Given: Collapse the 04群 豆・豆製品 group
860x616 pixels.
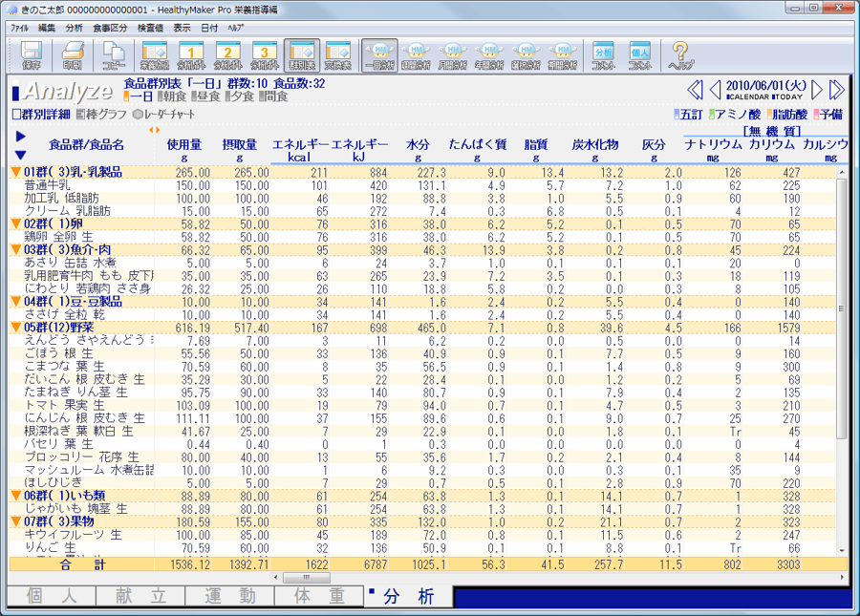Looking at the screenshot, I should click(x=16, y=302).
